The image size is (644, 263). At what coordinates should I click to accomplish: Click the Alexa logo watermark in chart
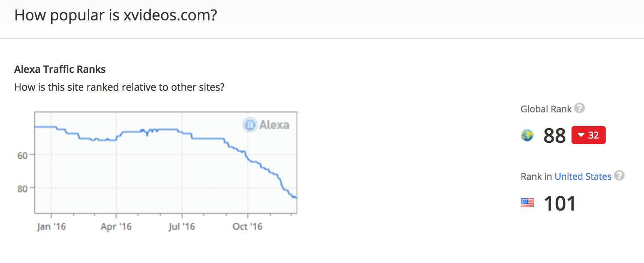point(267,124)
